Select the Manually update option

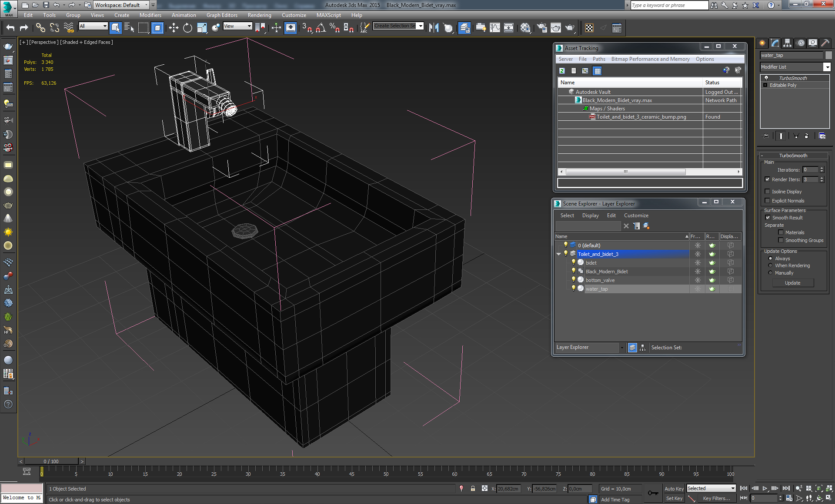coord(770,273)
